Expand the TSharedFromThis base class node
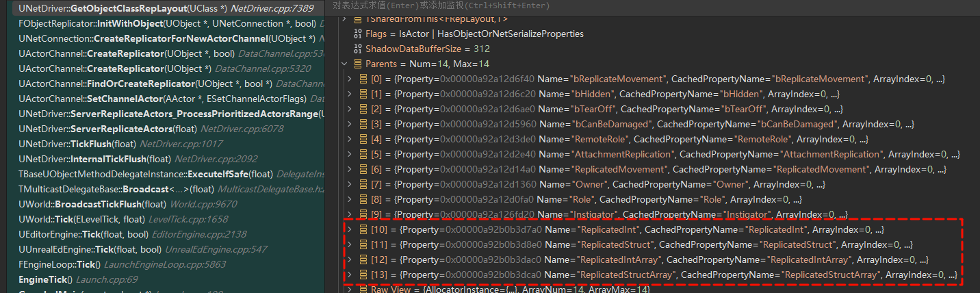The height and width of the screenshot is (293, 980). tap(345, 19)
